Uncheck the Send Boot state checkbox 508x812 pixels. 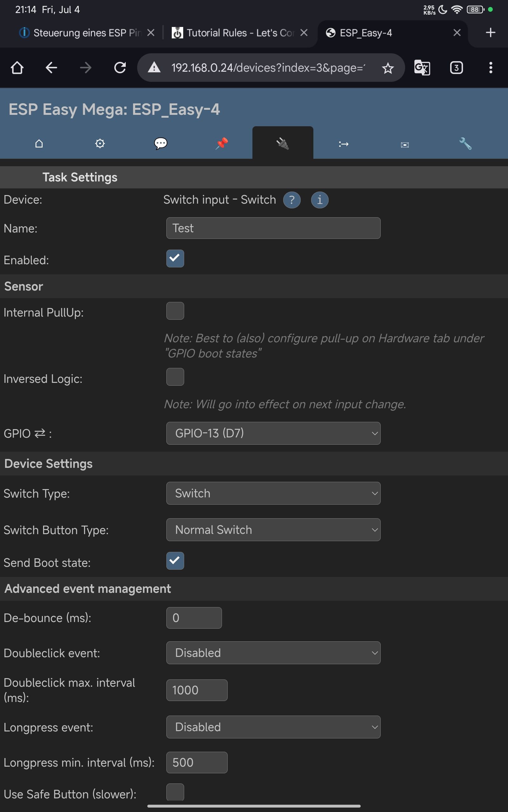(175, 561)
